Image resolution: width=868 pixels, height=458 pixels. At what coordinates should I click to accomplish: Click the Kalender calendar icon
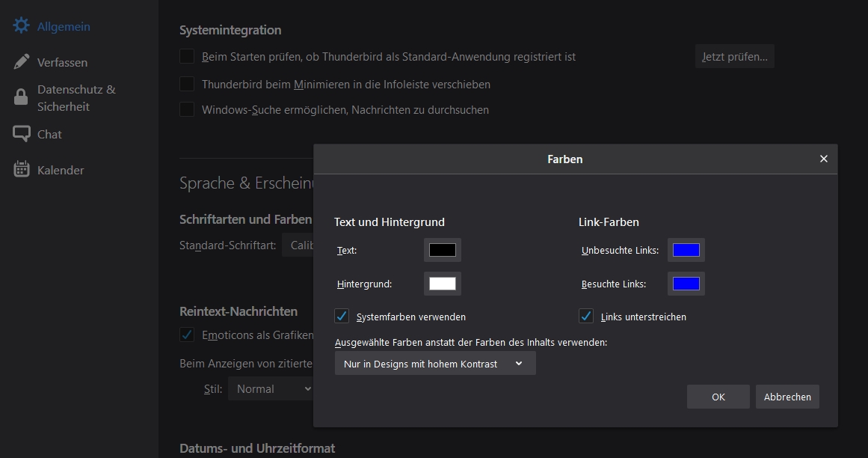(x=22, y=170)
